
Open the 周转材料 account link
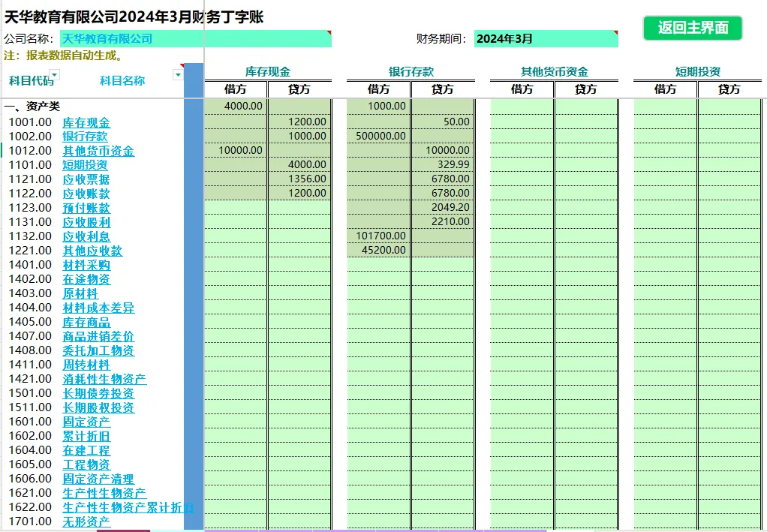(x=86, y=364)
